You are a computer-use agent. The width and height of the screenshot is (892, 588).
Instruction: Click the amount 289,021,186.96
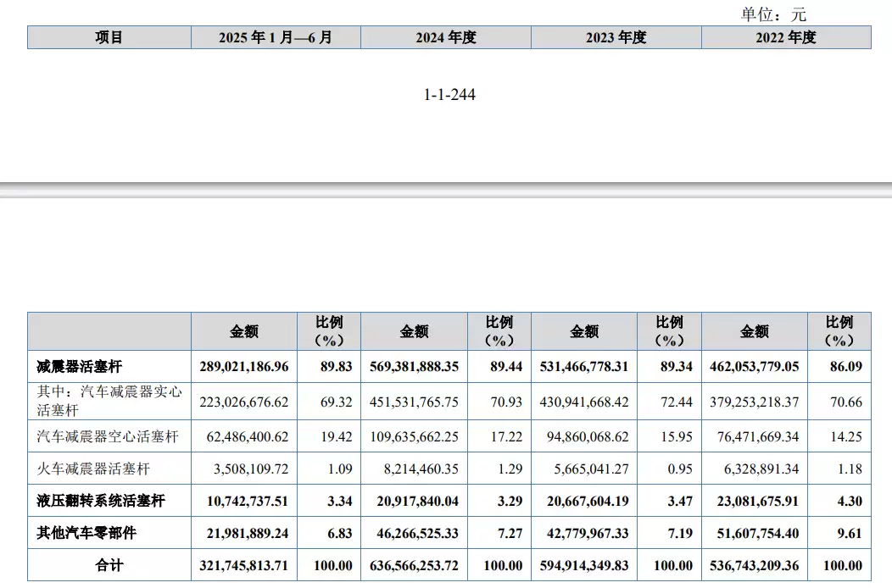point(244,367)
